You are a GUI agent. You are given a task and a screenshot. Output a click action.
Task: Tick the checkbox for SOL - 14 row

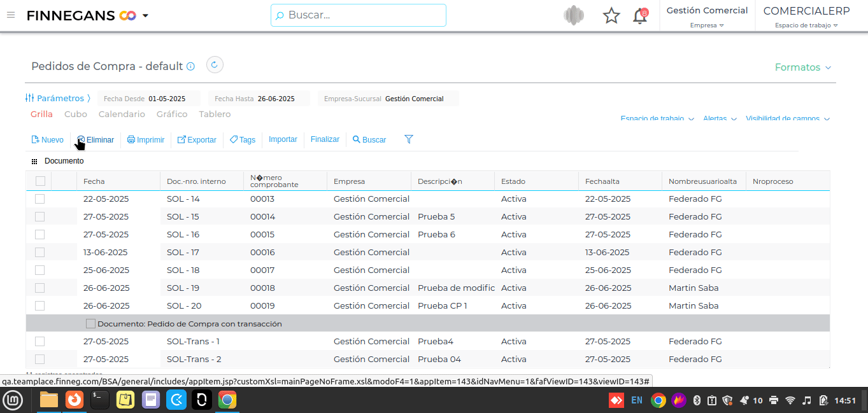pos(40,199)
